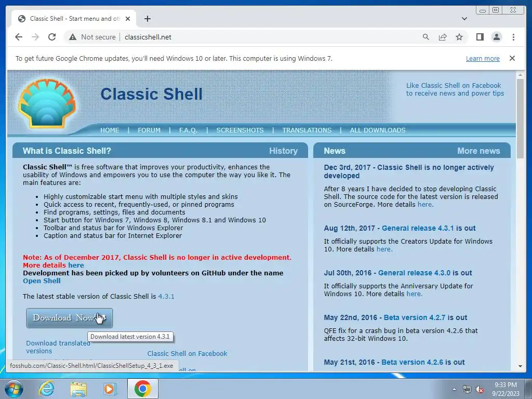Click the Classic Shell seashell logo
The width and height of the screenshot is (532, 399).
click(x=47, y=103)
